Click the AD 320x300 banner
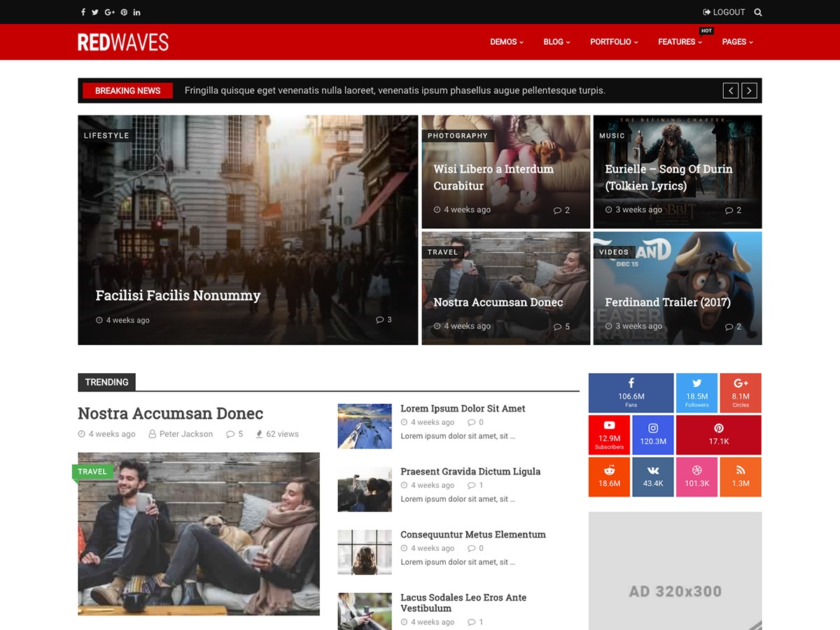840x630 pixels. coord(675,570)
